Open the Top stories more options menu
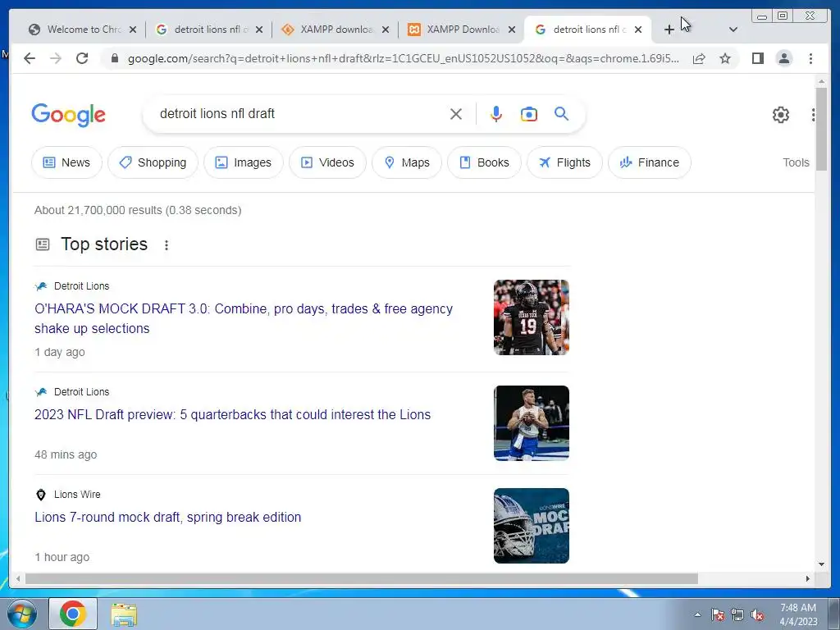Screen dimensions: 840x630 tap(167, 244)
